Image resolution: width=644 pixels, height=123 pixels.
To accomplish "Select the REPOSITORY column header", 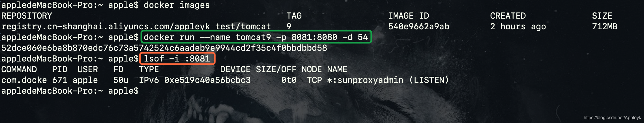I will pos(27,16).
